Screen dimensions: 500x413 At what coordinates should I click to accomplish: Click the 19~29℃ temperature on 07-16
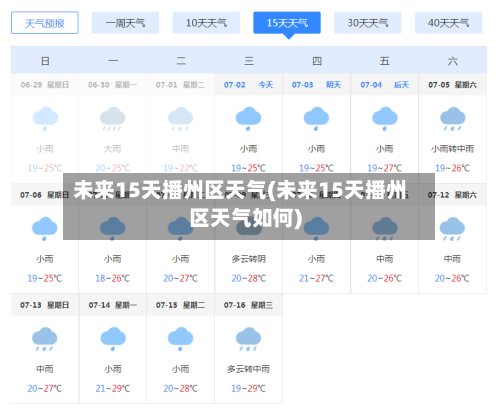(x=248, y=388)
